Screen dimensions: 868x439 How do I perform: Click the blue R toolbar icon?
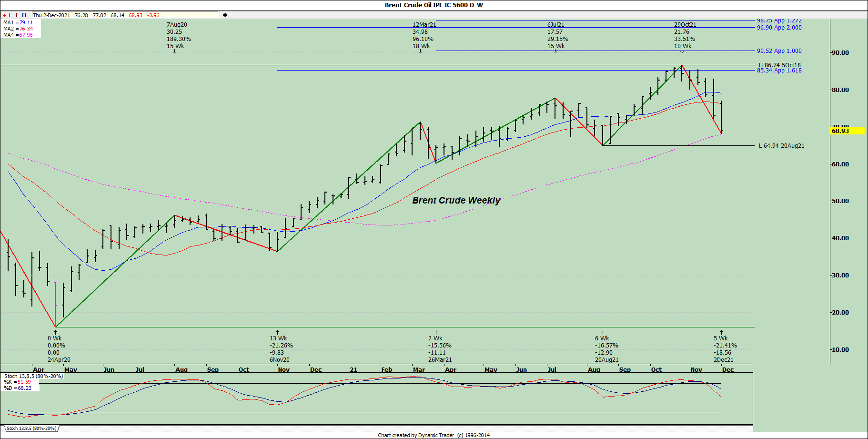24,15
